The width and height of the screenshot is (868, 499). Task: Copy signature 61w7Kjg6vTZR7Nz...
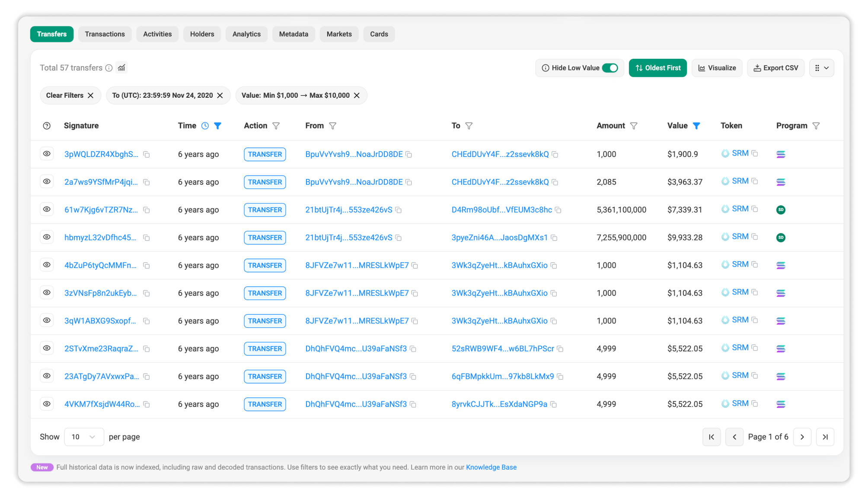147,210
